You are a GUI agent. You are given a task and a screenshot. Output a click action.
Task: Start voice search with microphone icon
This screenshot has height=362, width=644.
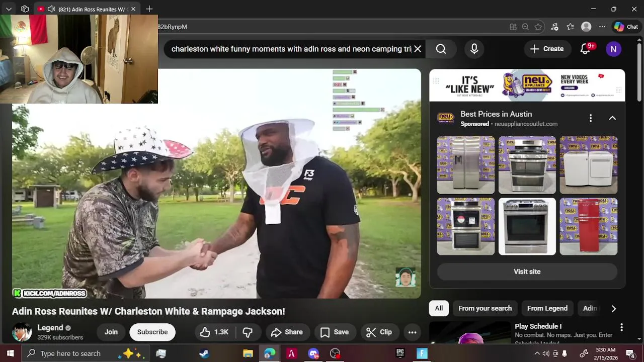[474, 49]
